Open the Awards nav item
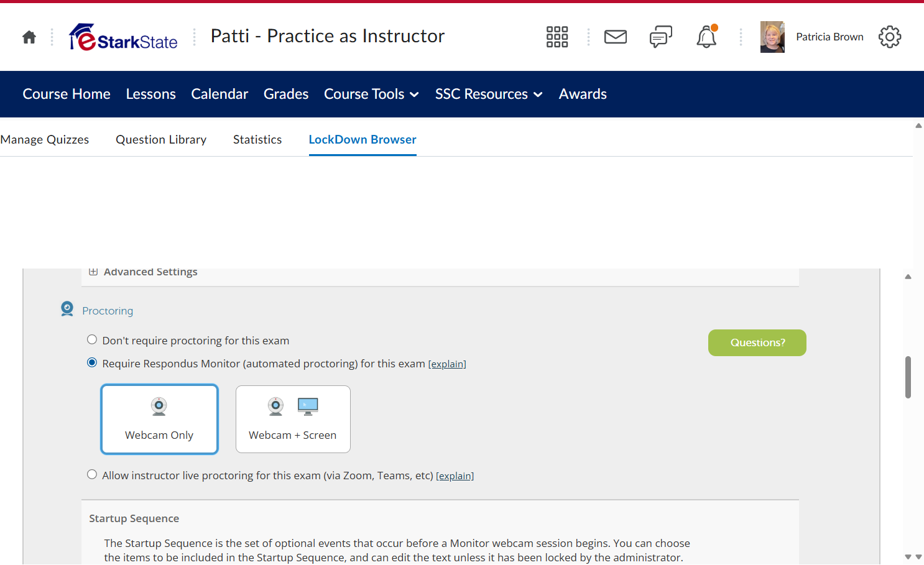 (x=583, y=94)
